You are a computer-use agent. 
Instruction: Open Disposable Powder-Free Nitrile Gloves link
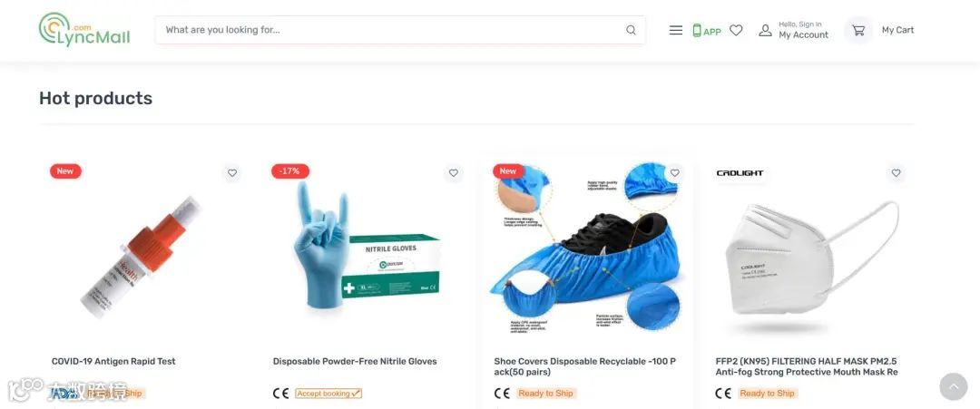pyautogui.click(x=355, y=361)
